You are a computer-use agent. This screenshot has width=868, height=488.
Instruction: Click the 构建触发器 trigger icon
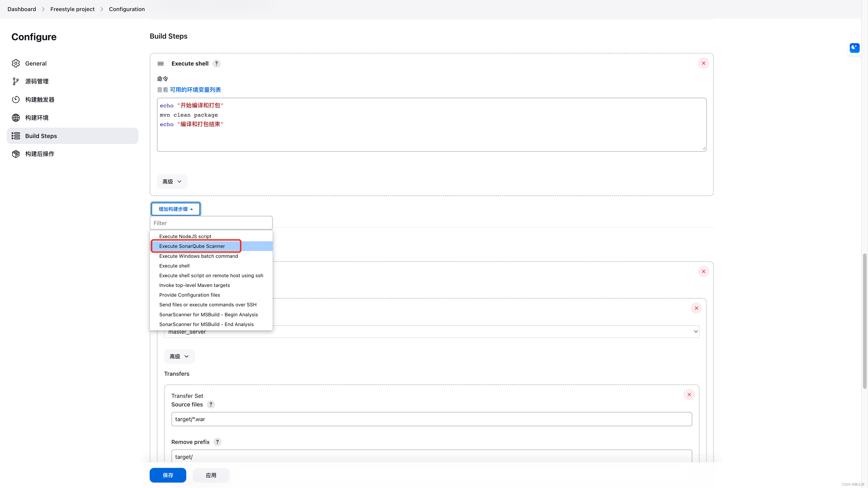pyautogui.click(x=16, y=99)
